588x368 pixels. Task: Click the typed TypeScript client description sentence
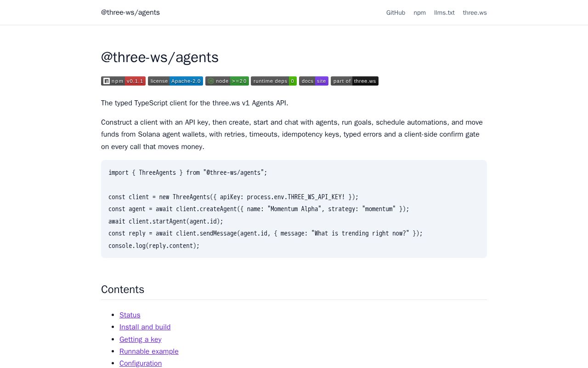coord(195,103)
